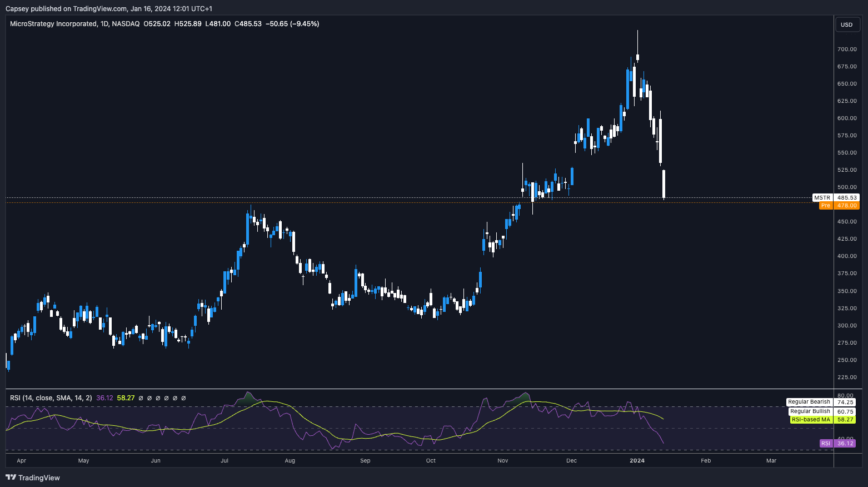Viewport: 868px width, 487px height.
Task: Click the 250.00 price axis label
Action: pos(847,360)
